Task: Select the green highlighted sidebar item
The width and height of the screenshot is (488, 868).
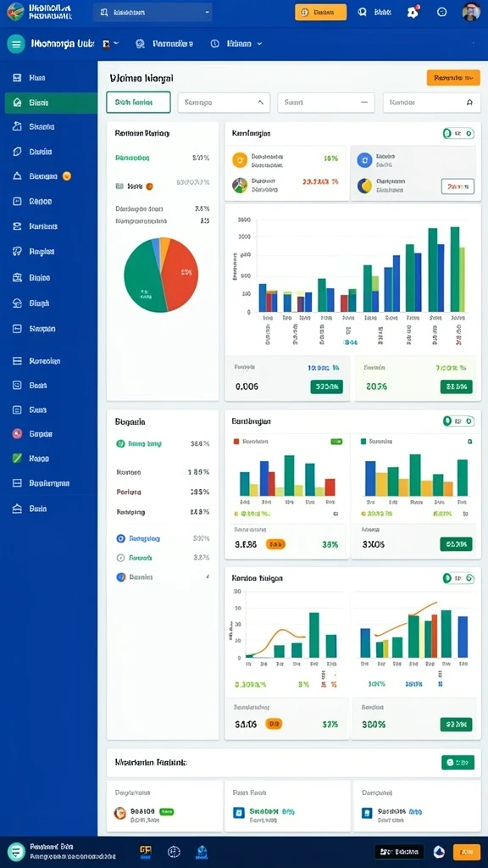Action: (51, 103)
